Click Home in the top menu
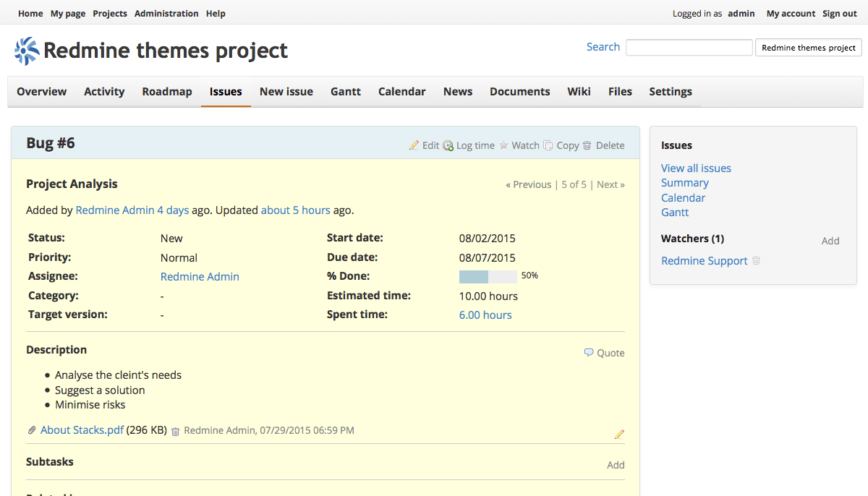Screen dimensions: 868x496 [30, 14]
